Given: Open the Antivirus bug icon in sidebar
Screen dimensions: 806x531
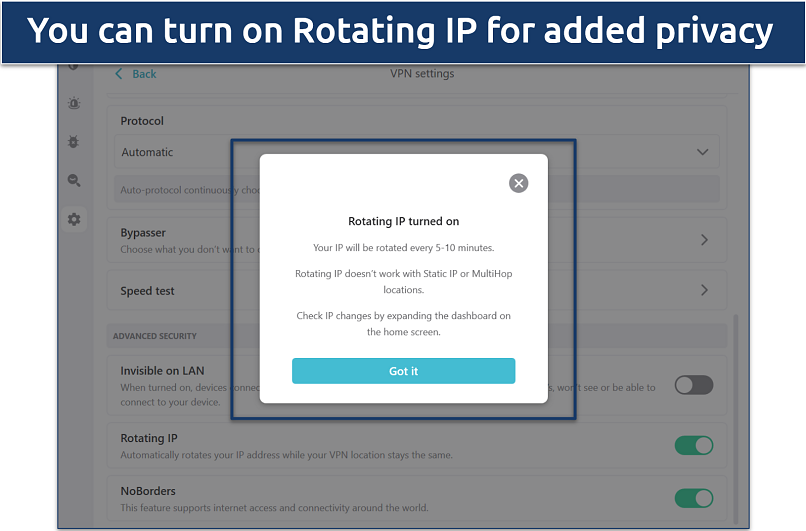Looking at the screenshot, I should point(74,142).
